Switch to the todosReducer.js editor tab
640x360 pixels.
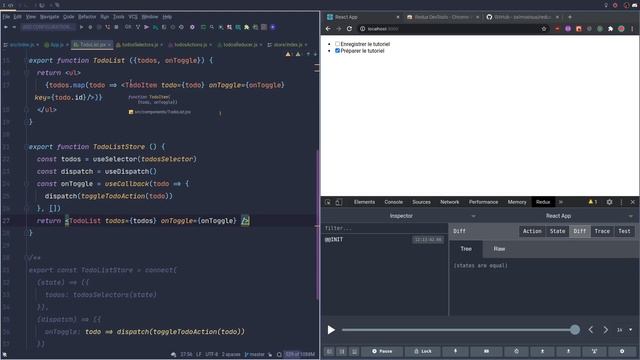coord(240,44)
